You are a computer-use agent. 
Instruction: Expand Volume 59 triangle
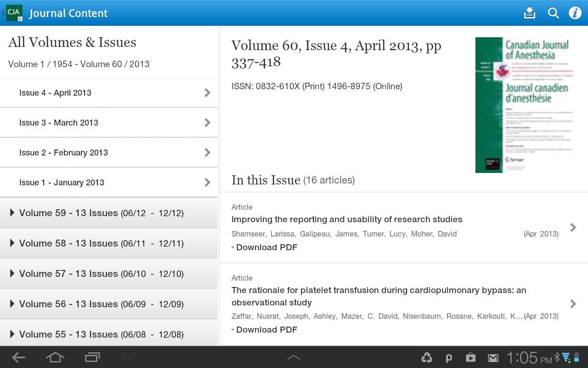(x=12, y=213)
